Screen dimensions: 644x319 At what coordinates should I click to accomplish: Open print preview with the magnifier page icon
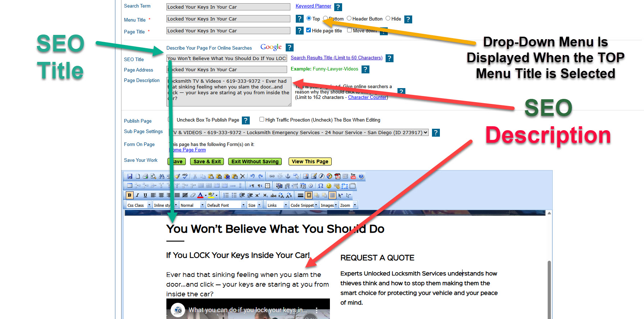pyautogui.click(x=153, y=176)
